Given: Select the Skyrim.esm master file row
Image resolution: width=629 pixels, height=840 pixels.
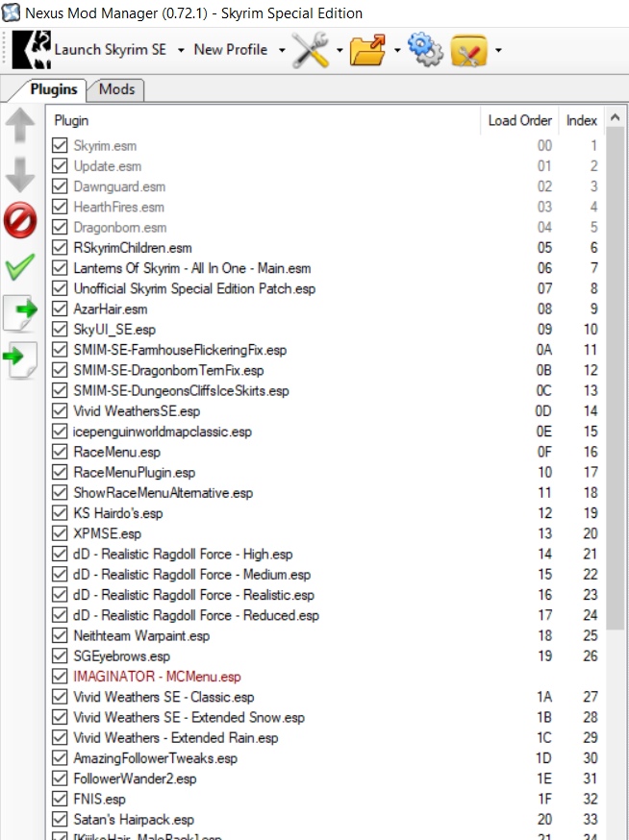Looking at the screenshot, I should pyautogui.click(x=325, y=146).
